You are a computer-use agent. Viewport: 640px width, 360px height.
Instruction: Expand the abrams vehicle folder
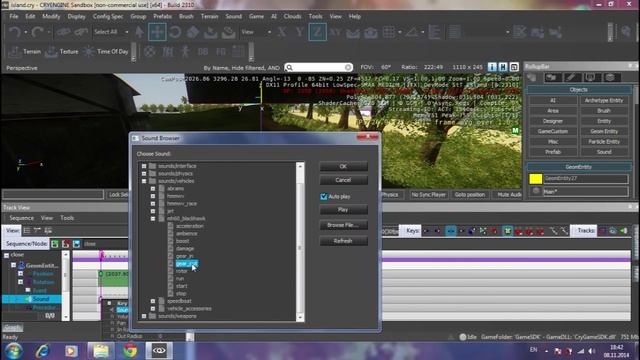tap(153, 189)
